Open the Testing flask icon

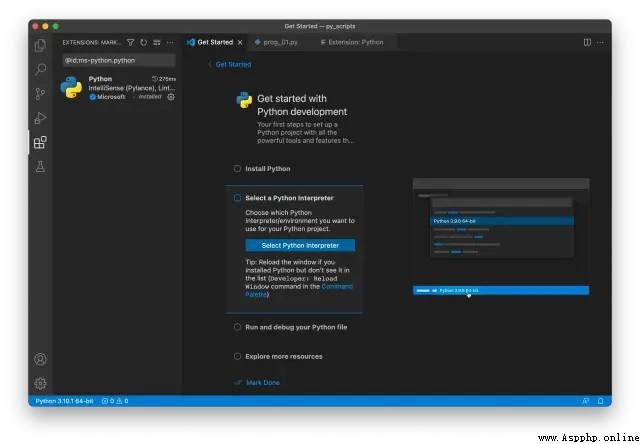pos(40,166)
